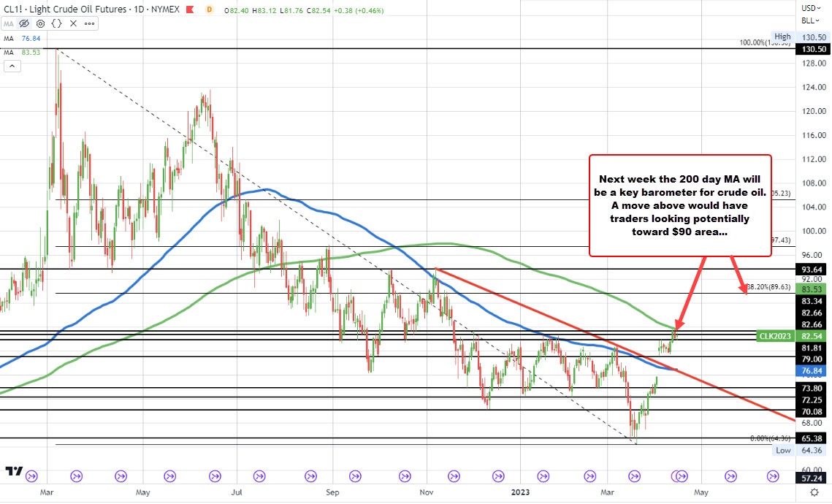Open the USD currency dropdown
The image size is (832, 504).
[810, 8]
